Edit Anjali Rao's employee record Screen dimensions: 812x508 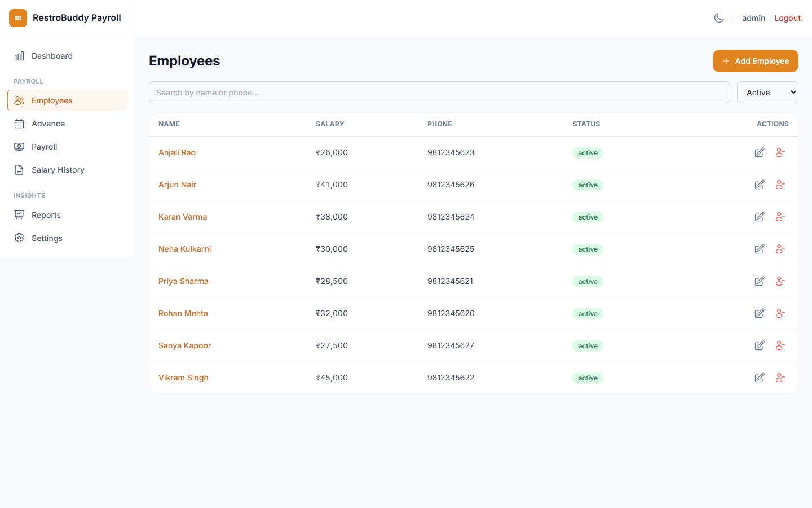(x=760, y=152)
